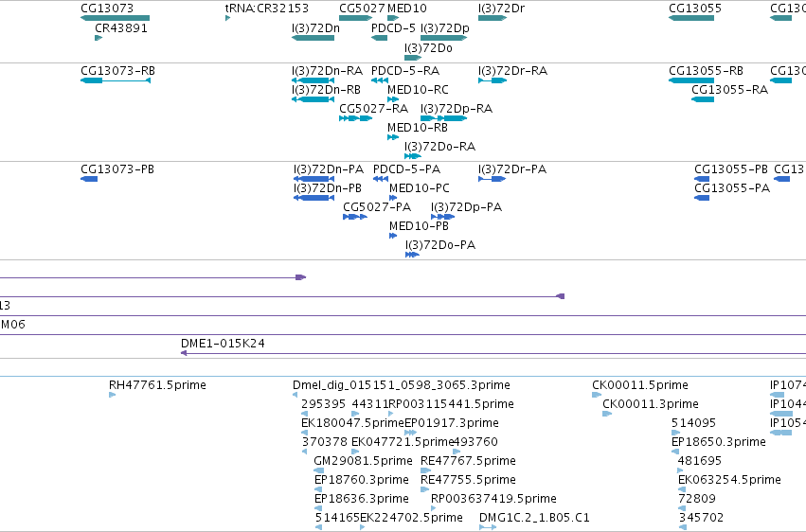Click the MED10 gene label
The width and height of the screenshot is (806, 532).
tap(407, 9)
